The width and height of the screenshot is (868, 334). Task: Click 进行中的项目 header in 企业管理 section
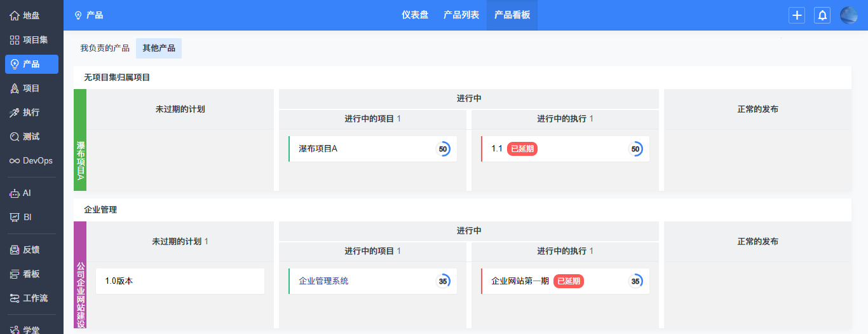tap(372, 251)
